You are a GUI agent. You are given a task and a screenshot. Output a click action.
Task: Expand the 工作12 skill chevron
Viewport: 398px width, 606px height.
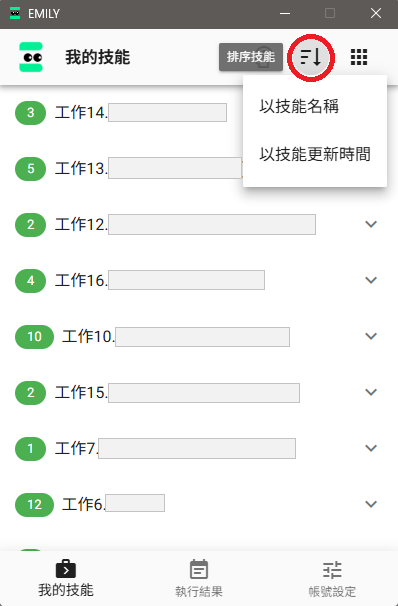[371, 224]
